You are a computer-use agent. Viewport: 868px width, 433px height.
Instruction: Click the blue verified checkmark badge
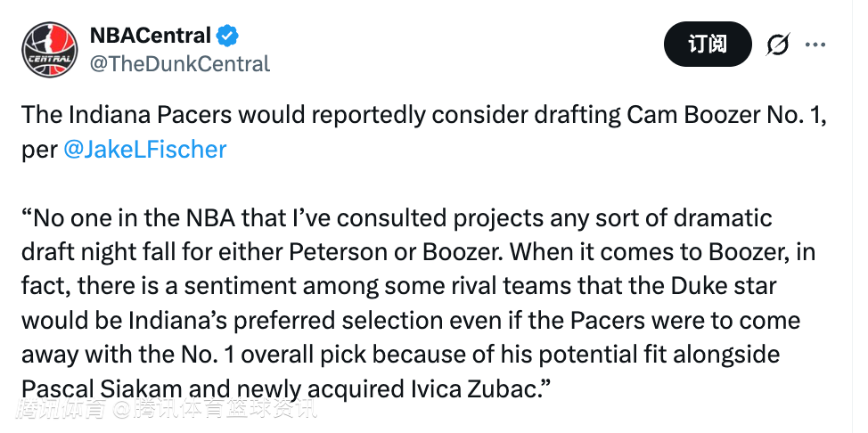(228, 36)
